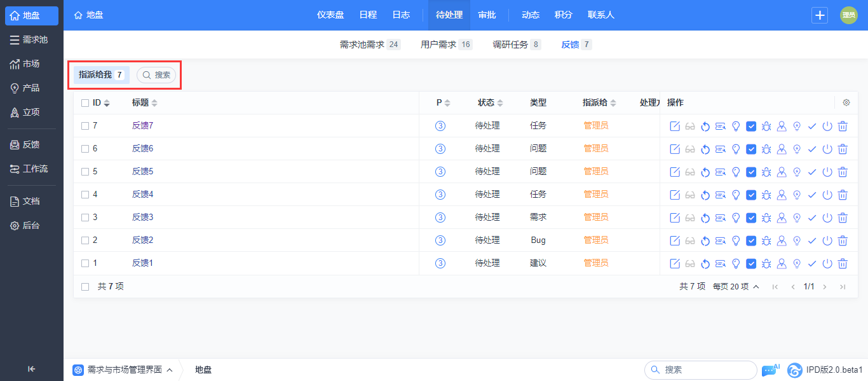The image size is (868, 381).
Task: Tick the select-all checkbox beside ID header
Action: (x=85, y=103)
